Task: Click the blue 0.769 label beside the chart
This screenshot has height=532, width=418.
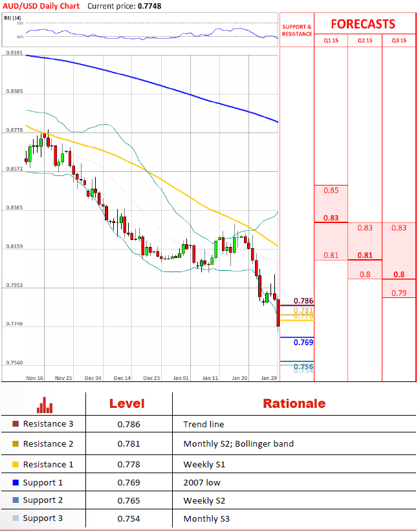Action: click(x=303, y=343)
